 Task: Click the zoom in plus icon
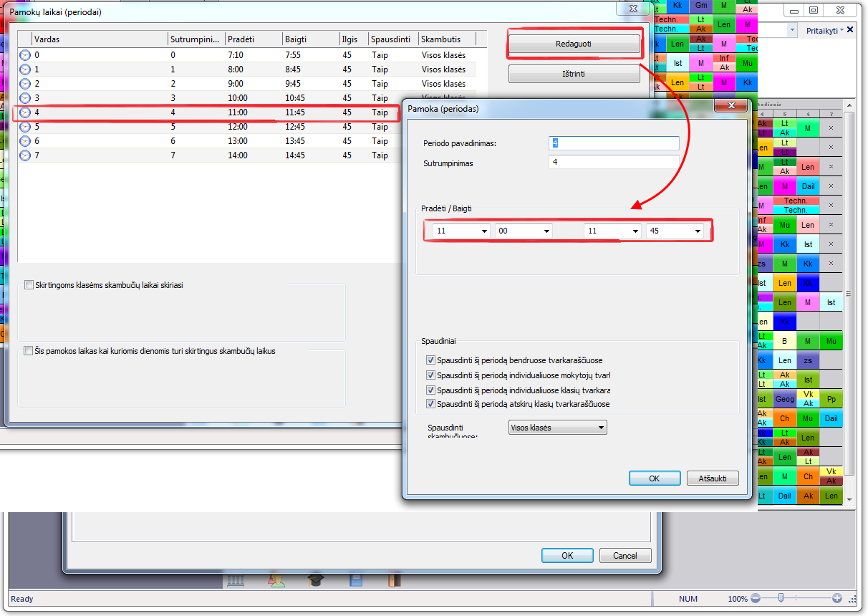pos(836,598)
